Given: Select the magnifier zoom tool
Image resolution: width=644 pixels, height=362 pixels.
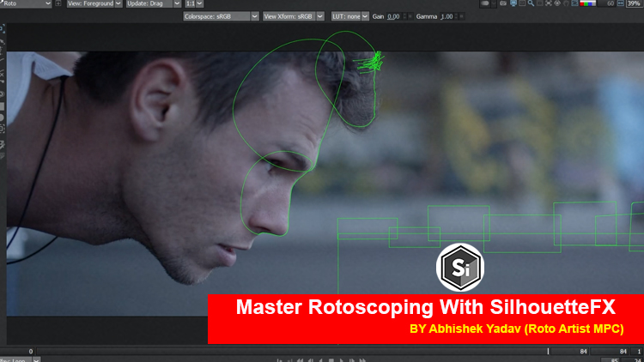Looking at the screenshot, I should (531, 3).
